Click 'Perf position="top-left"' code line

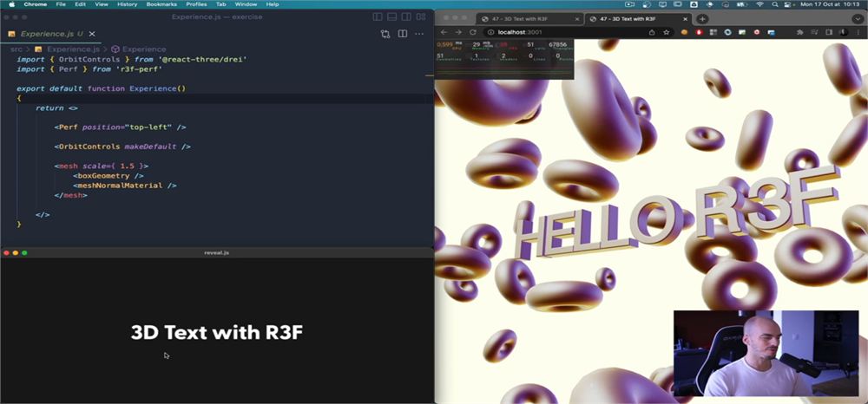click(120, 127)
